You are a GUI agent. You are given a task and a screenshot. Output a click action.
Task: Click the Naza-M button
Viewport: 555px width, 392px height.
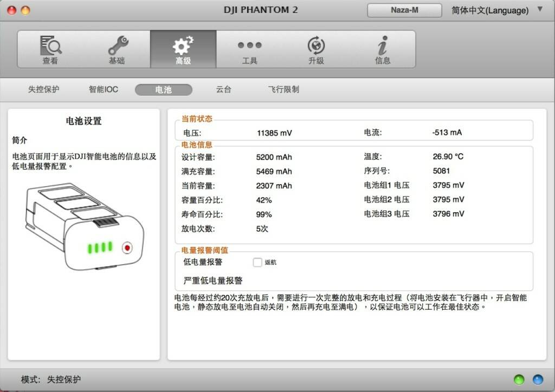pos(404,10)
